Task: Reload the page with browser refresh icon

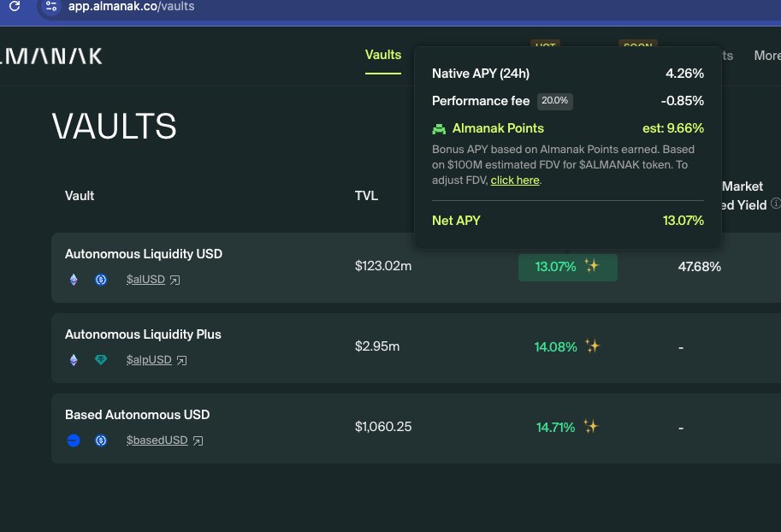Action: click(x=15, y=6)
